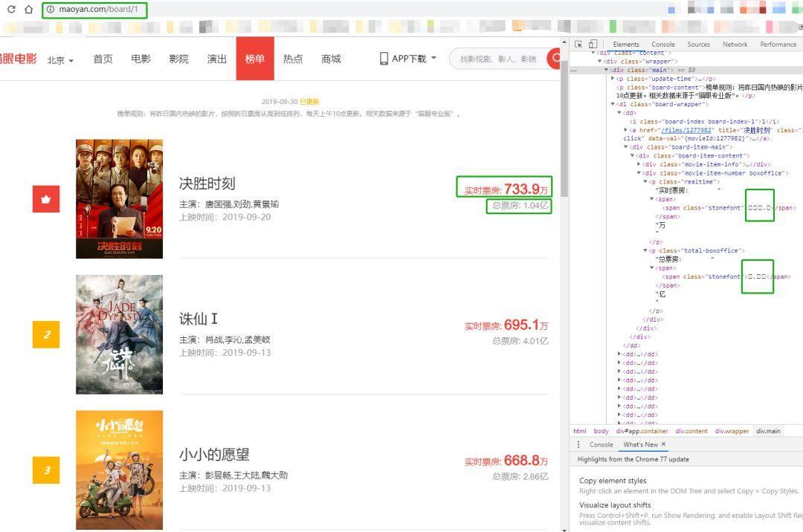Close the What's New drawer tab
Screen dimensions: 803x532
click(663, 444)
